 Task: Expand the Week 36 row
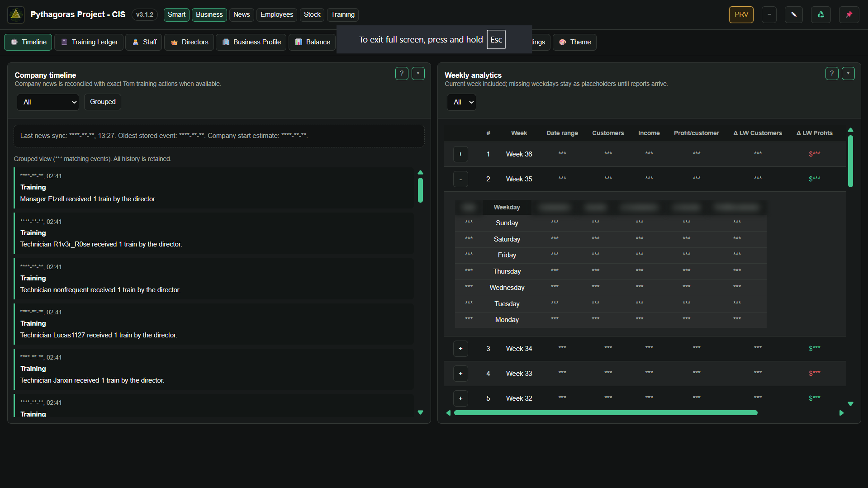(460, 154)
